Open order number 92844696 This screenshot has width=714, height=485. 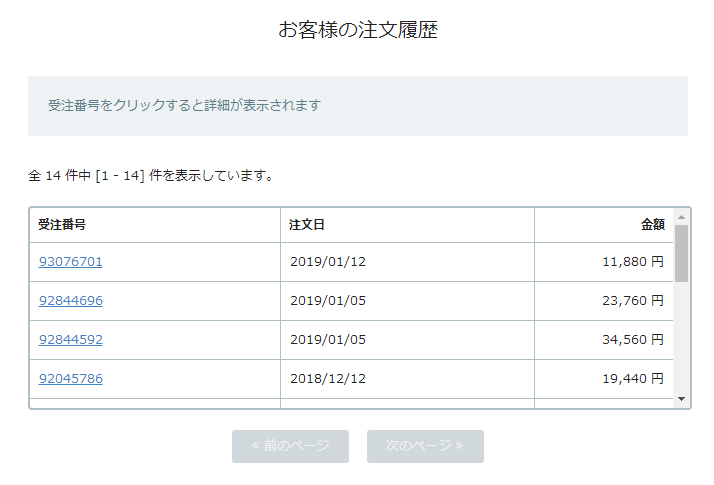point(71,300)
